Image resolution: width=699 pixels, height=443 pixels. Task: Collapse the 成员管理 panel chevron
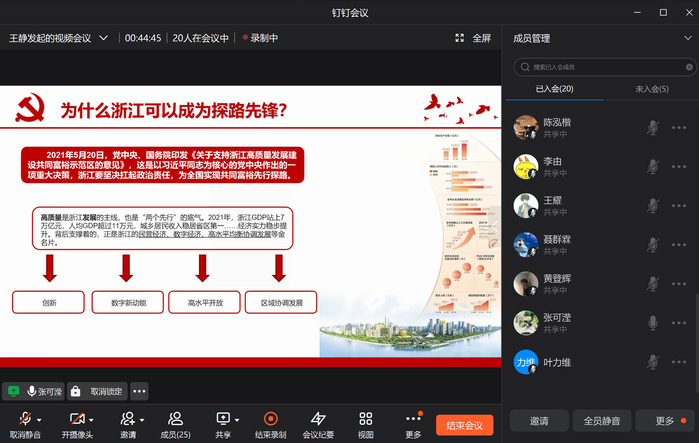coord(686,38)
